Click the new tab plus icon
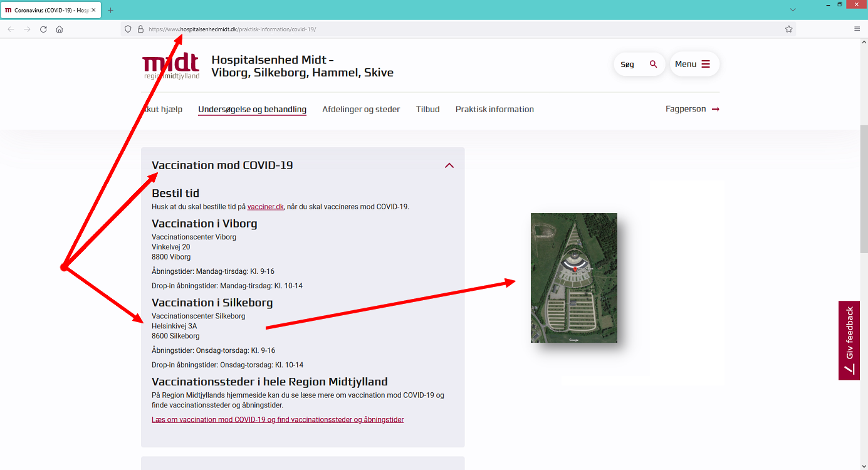Screen dimensions: 868x470 pyautogui.click(x=111, y=10)
